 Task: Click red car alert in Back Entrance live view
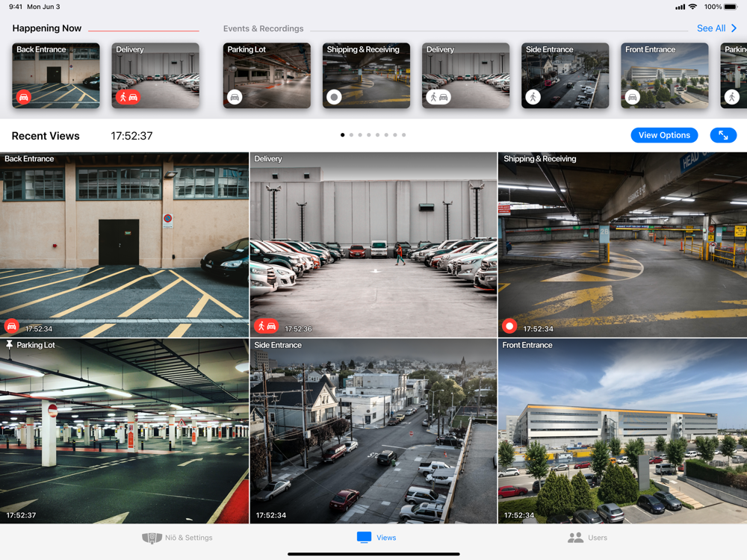(x=11, y=326)
